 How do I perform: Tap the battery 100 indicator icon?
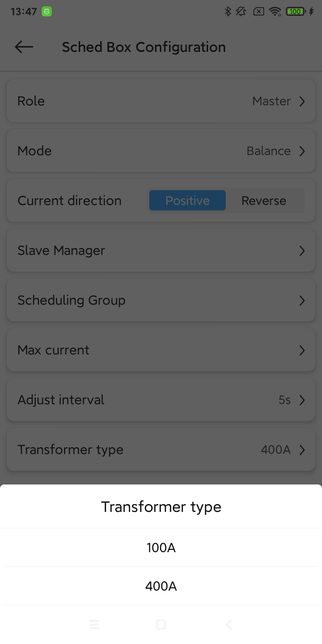[x=295, y=12]
